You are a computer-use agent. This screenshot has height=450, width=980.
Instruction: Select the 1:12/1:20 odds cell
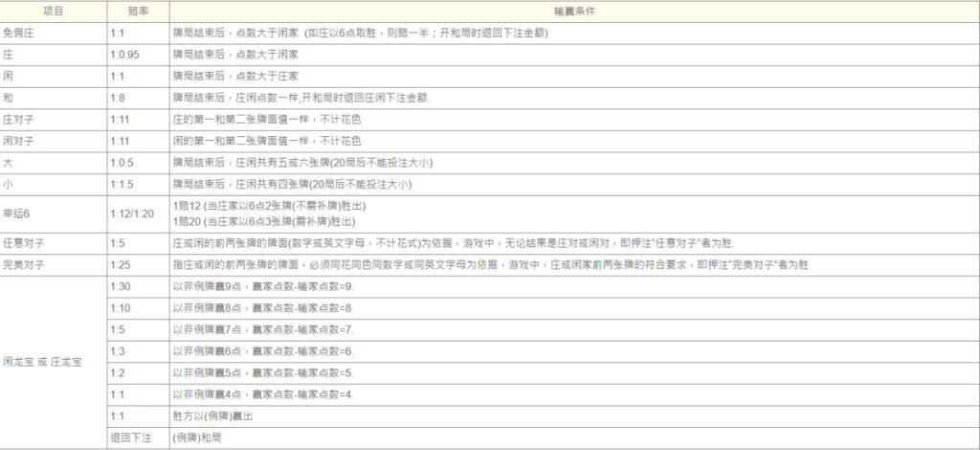(x=132, y=214)
